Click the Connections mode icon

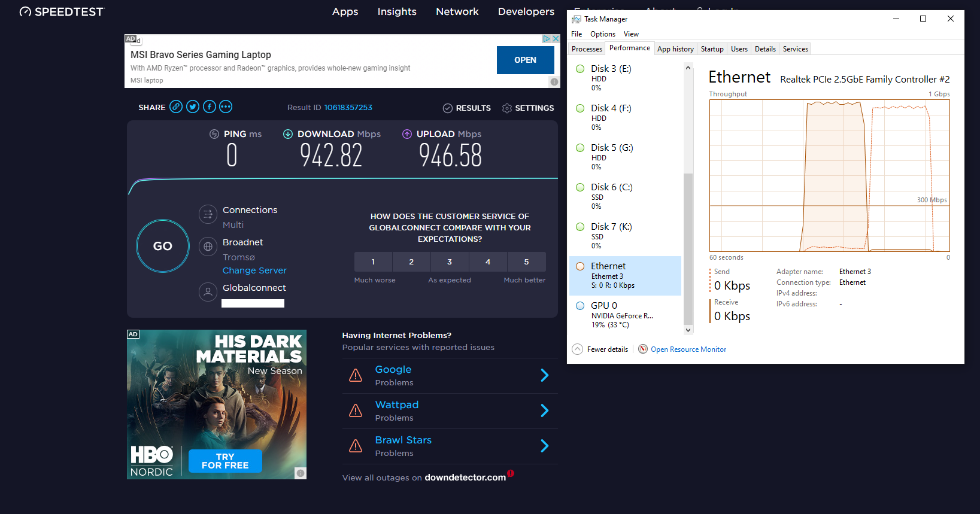coord(208,214)
